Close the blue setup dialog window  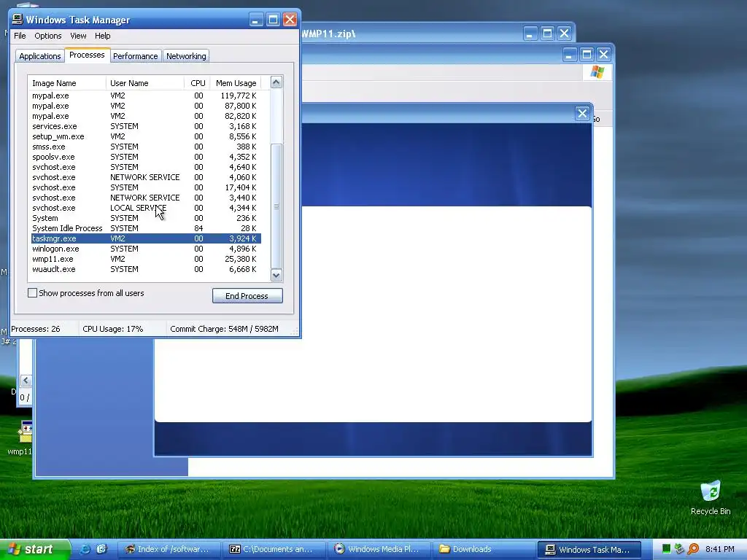(x=582, y=113)
